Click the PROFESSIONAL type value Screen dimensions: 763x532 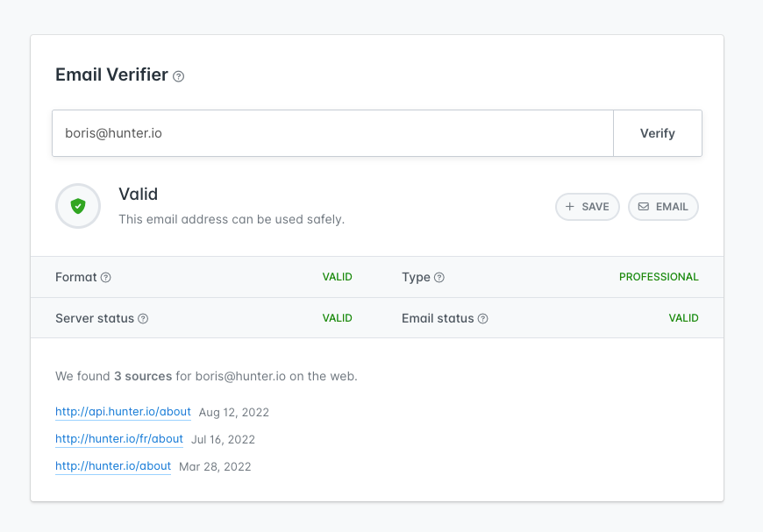(x=659, y=277)
